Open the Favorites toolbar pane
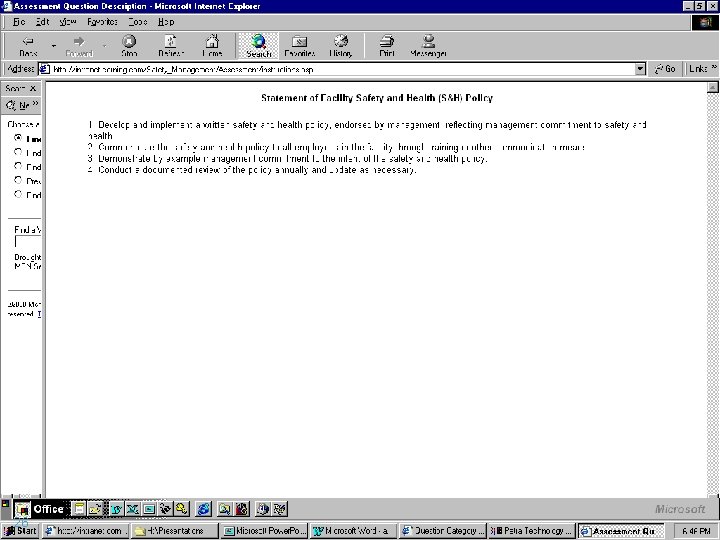The image size is (720, 540). click(x=299, y=46)
